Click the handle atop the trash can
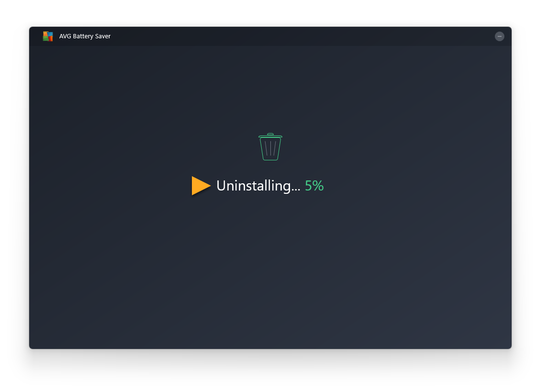 pos(270,134)
